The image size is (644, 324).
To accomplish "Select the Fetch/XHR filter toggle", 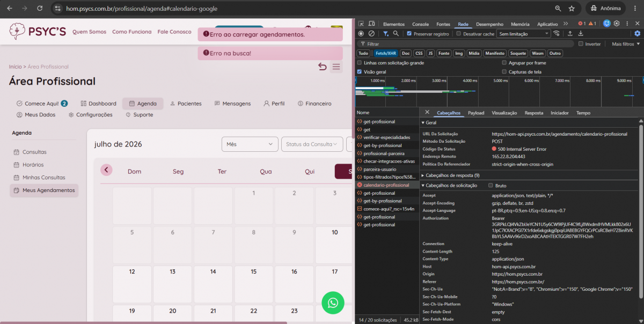I will [x=385, y=53].
